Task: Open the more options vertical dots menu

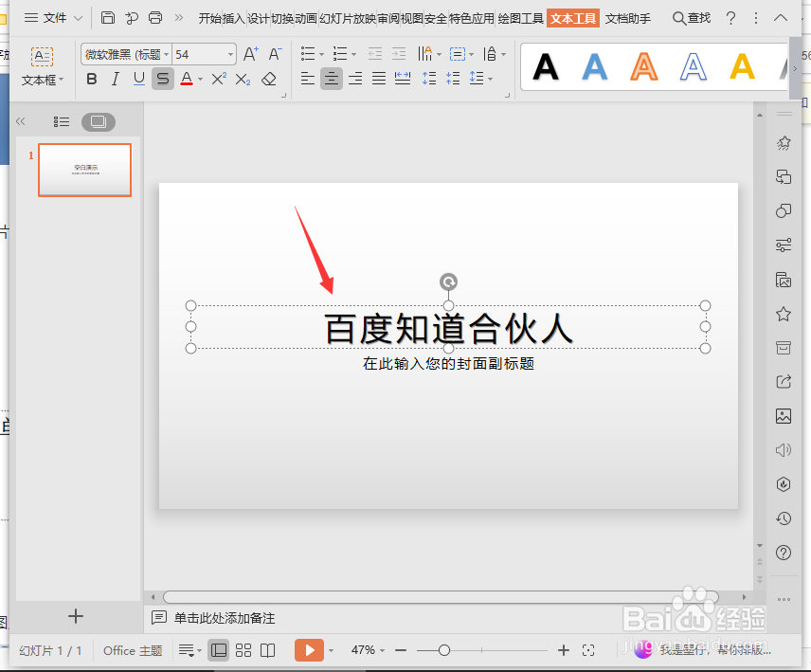Action: pyautogui.click(x=756, y=19)
